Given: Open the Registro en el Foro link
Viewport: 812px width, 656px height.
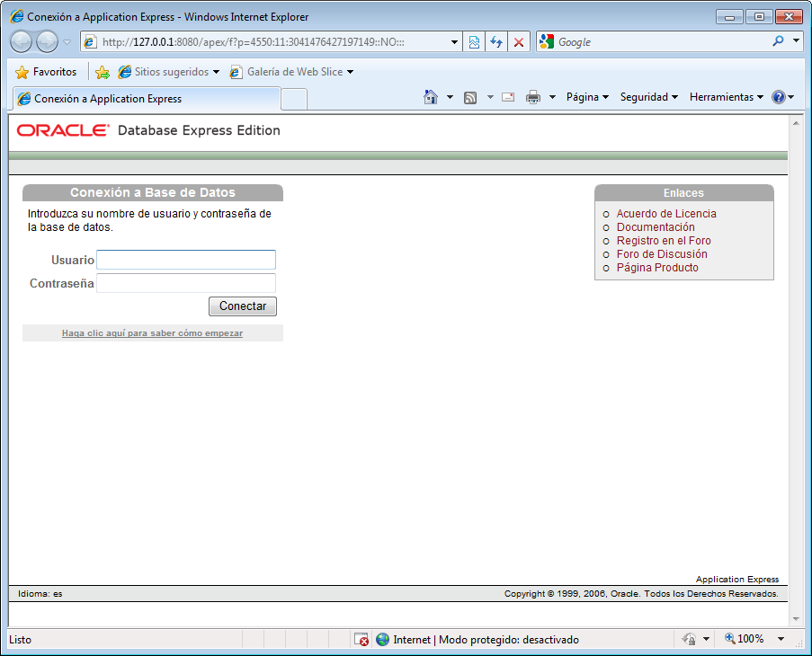Looking at the screenshot, I should (664, 241).
